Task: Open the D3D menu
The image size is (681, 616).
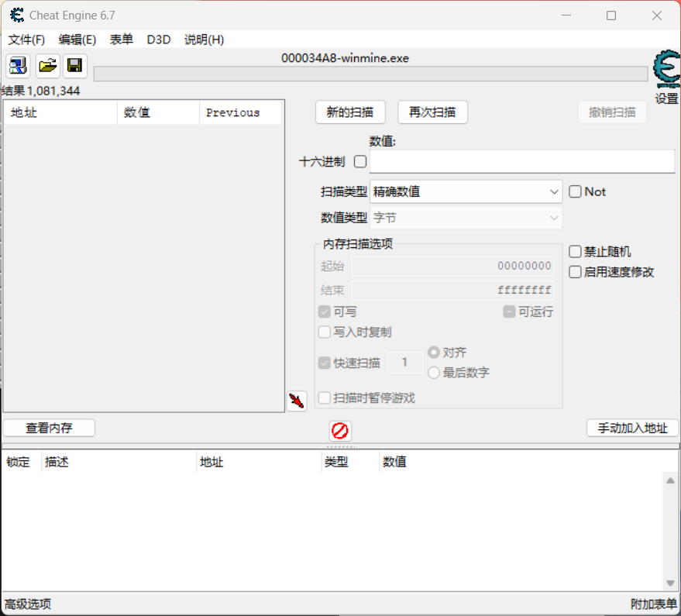Action: 159,40
